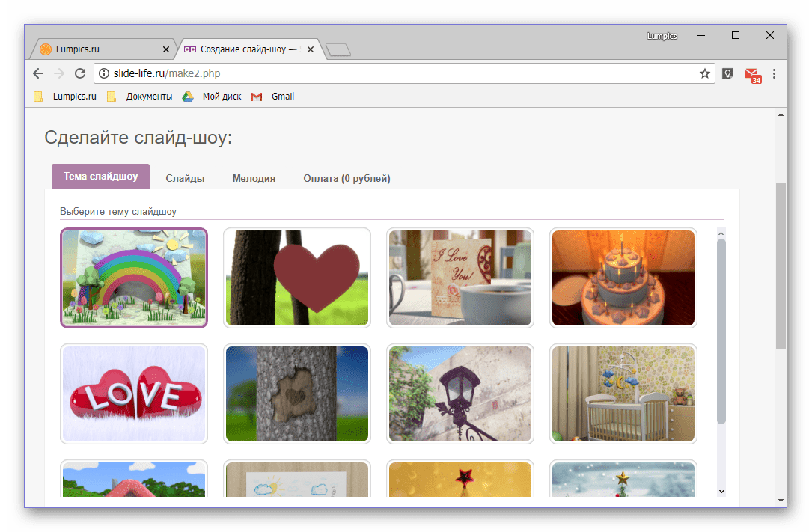The image size is (812, 532).
Task: Switch to the Слайды tab
Action: click(185, 179)
